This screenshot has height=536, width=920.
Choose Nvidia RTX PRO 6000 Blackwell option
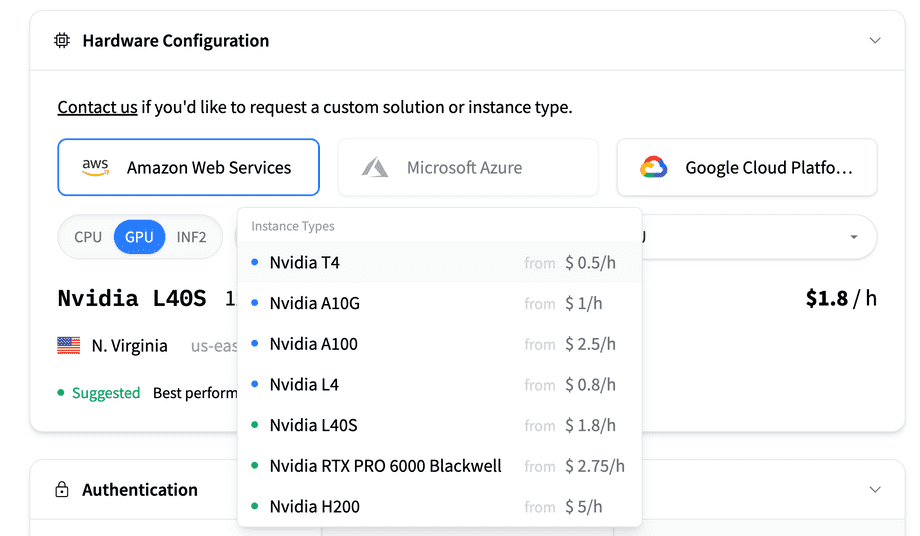(x=439, y=466)
